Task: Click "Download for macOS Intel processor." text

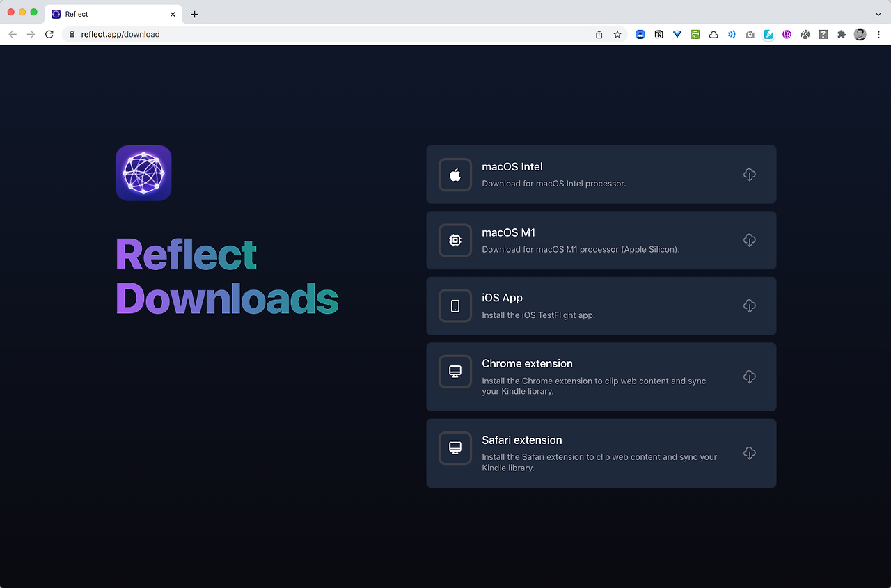Action: pos(554,184)
